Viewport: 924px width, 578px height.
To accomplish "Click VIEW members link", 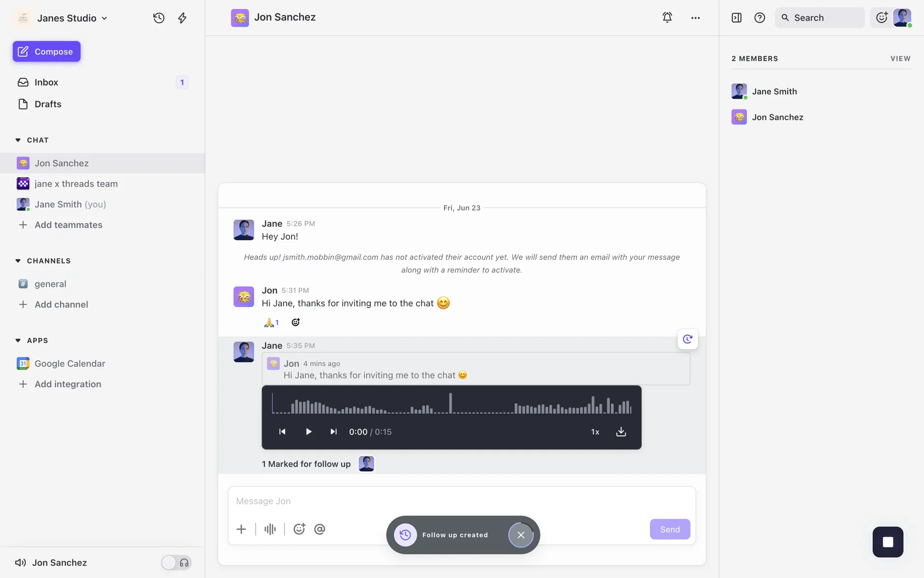I will click(x=900, y=59).
